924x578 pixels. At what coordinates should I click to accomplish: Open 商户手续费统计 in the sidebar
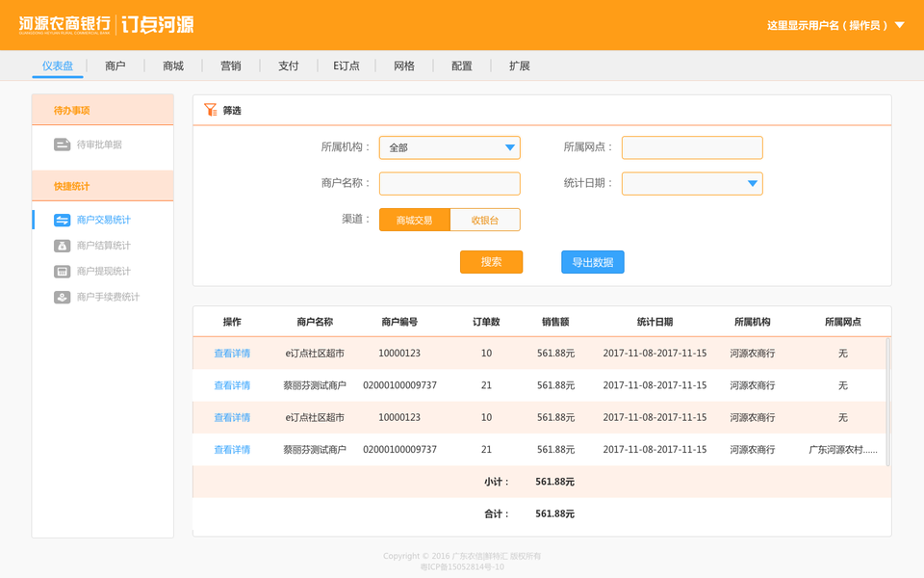tap(108, 298)
